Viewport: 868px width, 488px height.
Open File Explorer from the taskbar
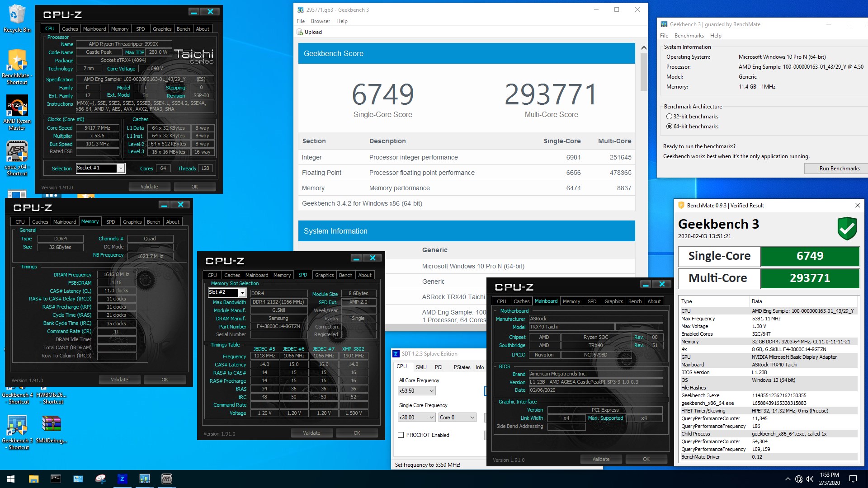point(33,479)
